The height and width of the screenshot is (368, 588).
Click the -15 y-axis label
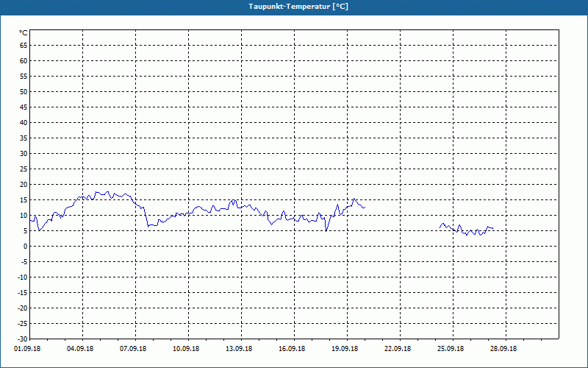tap(23, 293)
